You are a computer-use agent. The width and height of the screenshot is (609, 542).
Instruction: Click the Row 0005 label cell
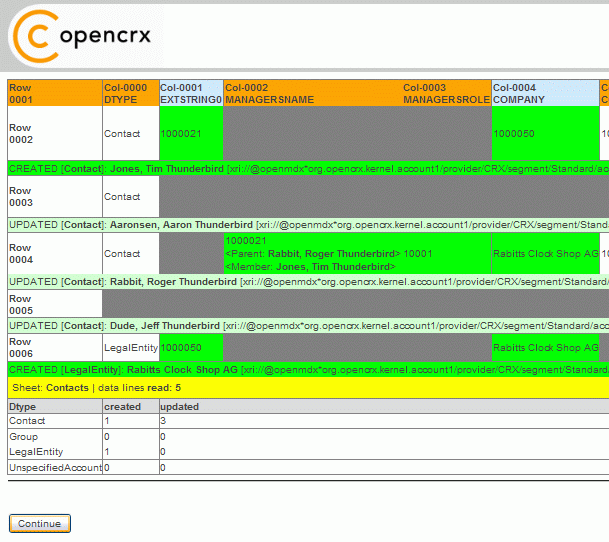55,304
